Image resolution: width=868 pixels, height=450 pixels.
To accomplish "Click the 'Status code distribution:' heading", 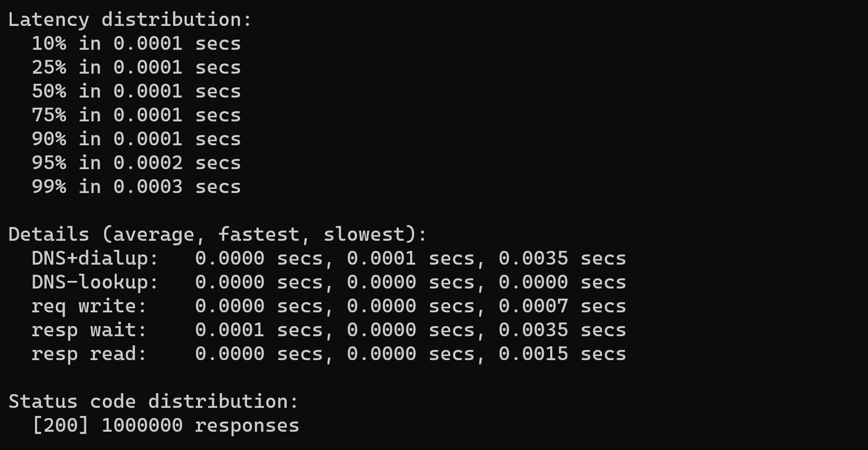I will 153,402.
